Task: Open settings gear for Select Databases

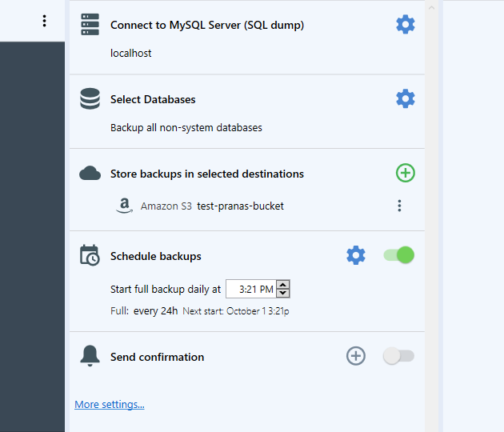Action: [406, 98]
